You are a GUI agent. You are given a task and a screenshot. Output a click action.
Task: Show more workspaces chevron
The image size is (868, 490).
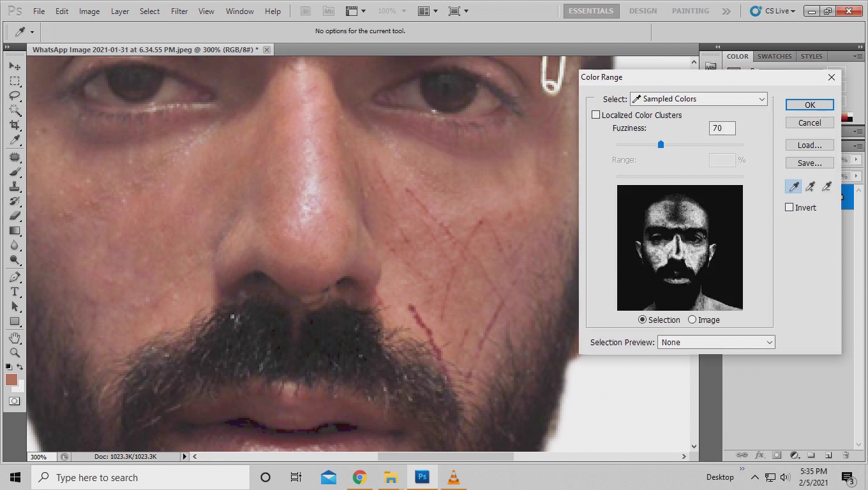(726, 11)
